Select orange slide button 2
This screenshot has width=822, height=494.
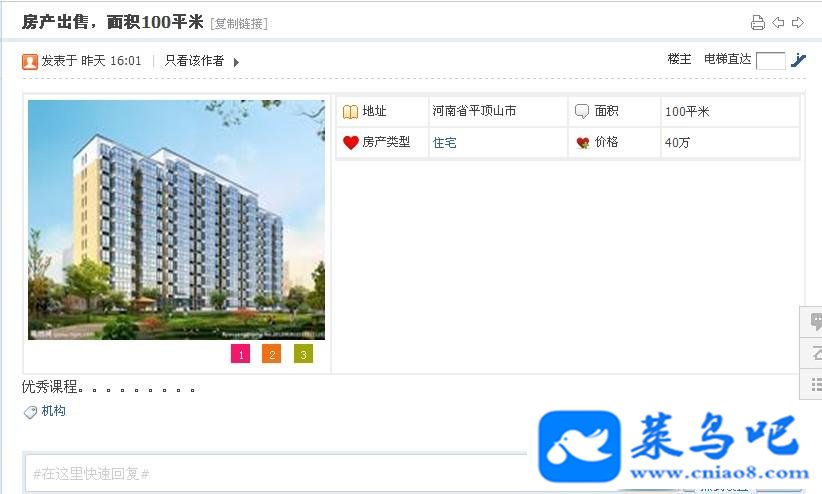(272, 354)
